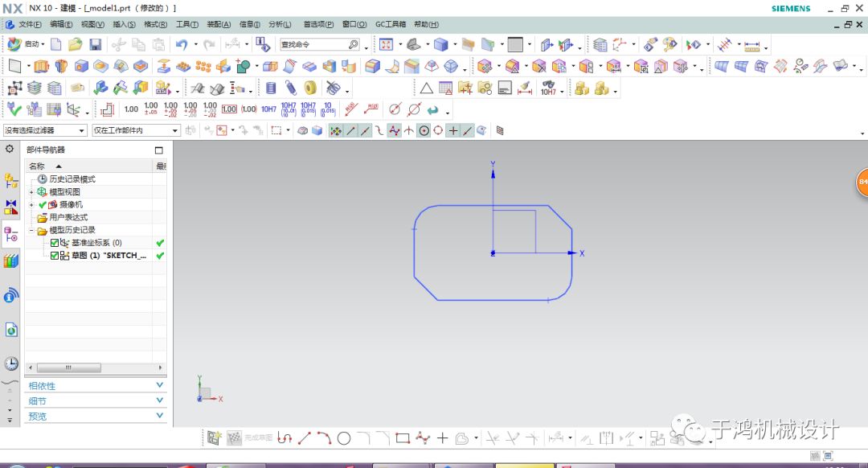This screenshot has width=868, height=468.
Task: Click into the 查找命令 search field
Action: (313, 44)
